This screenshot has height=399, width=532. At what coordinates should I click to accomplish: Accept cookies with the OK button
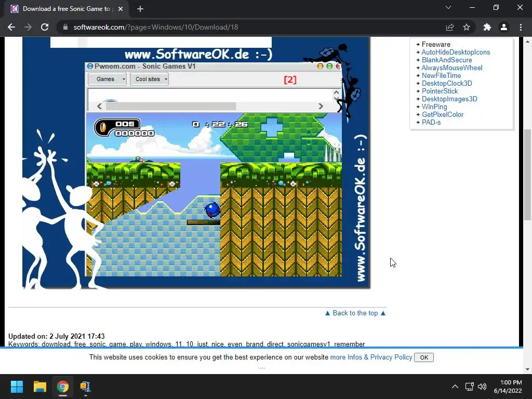coord(424,357)
